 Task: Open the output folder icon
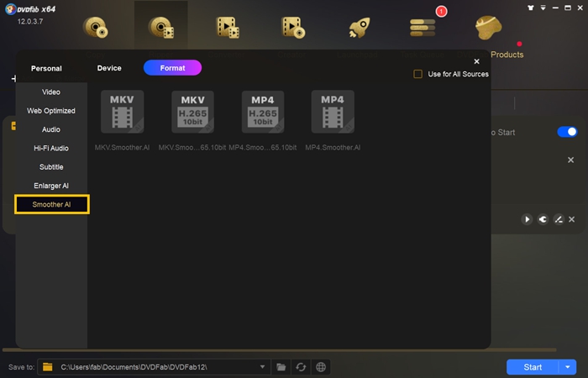pyautogui.click(x=281, y=367)
